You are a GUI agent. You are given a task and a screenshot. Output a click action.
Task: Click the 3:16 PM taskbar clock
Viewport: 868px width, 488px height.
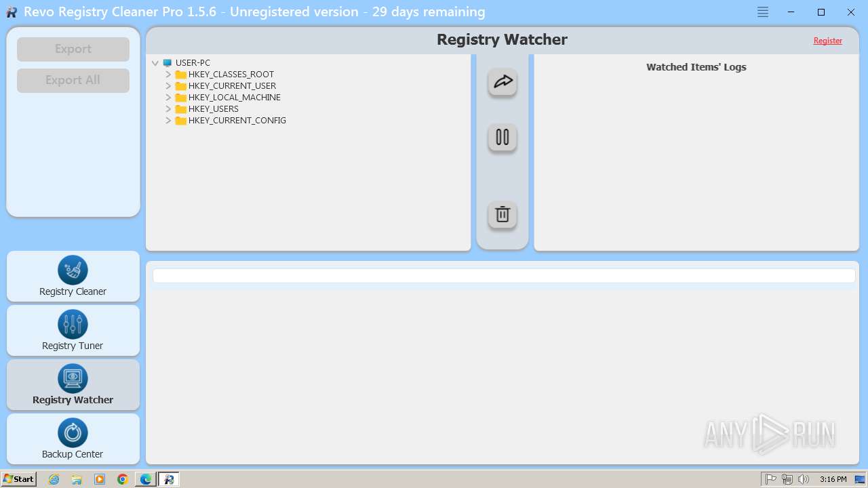[833, 479]
